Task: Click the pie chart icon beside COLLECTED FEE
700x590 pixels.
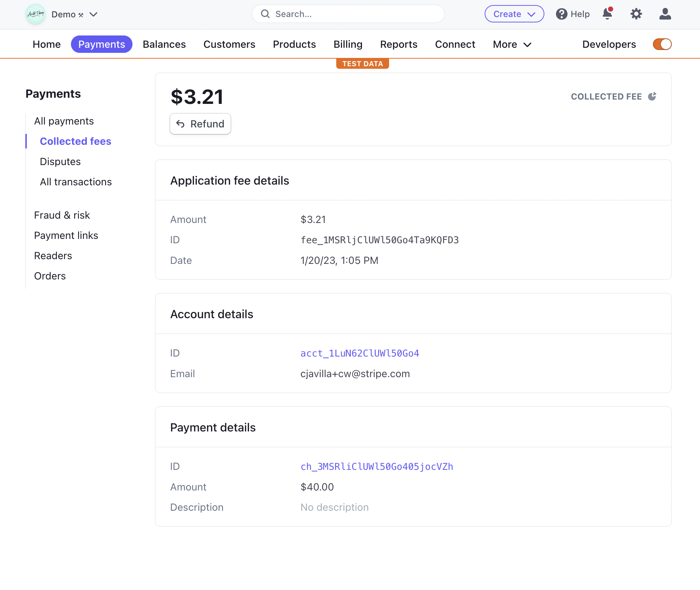Action: [x=653, y=96]
